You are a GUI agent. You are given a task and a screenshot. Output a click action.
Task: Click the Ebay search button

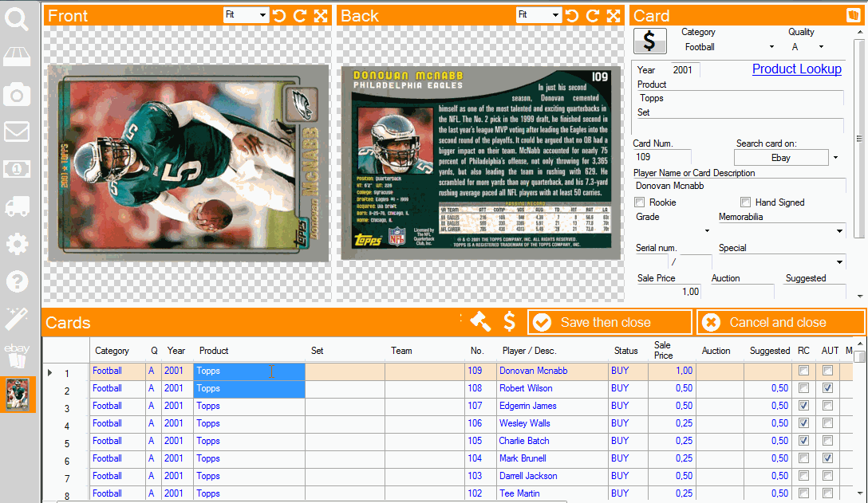pos(780,158)
